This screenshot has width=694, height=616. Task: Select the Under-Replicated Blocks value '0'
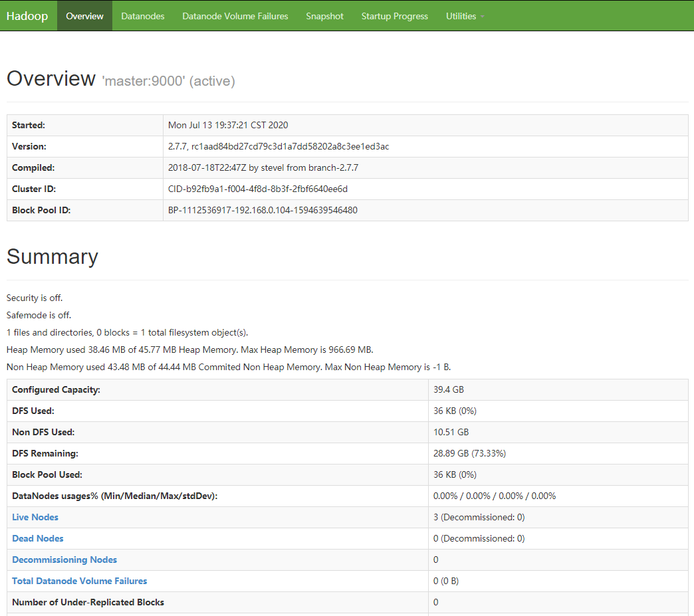436,602
